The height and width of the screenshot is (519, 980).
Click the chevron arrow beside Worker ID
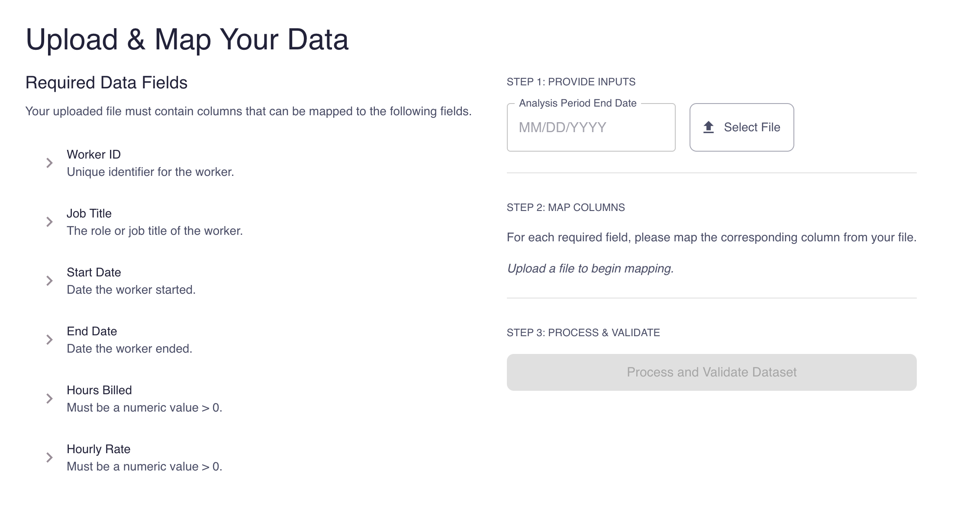pos(49,163)
